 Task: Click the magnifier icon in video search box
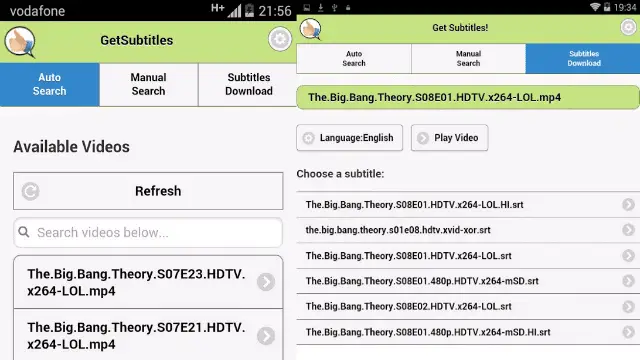[24, 232]
